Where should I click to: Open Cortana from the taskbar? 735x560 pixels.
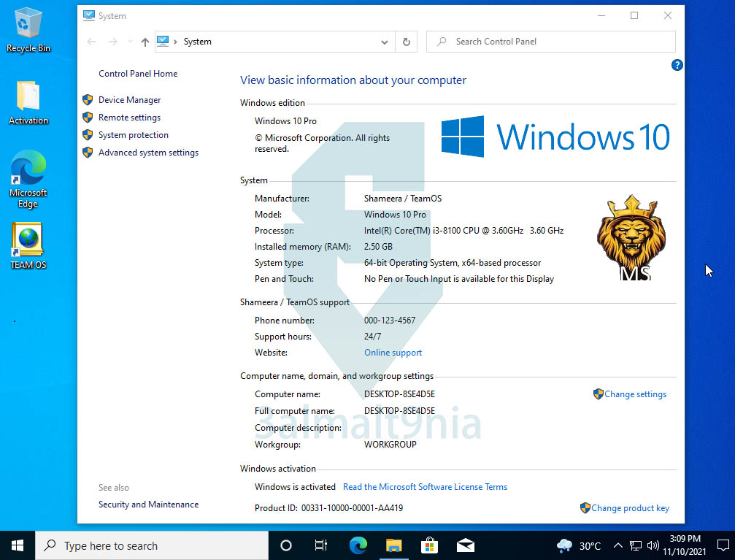pos(286,545)
